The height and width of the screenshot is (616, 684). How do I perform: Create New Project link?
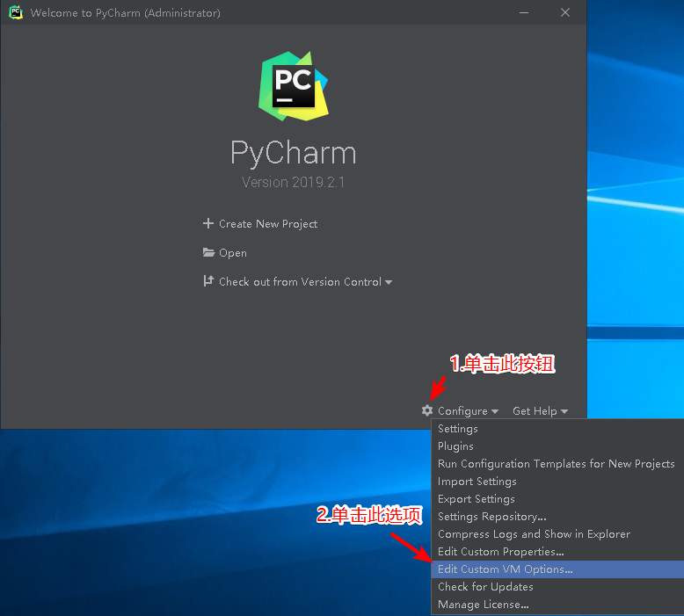[x=268, y=224]
